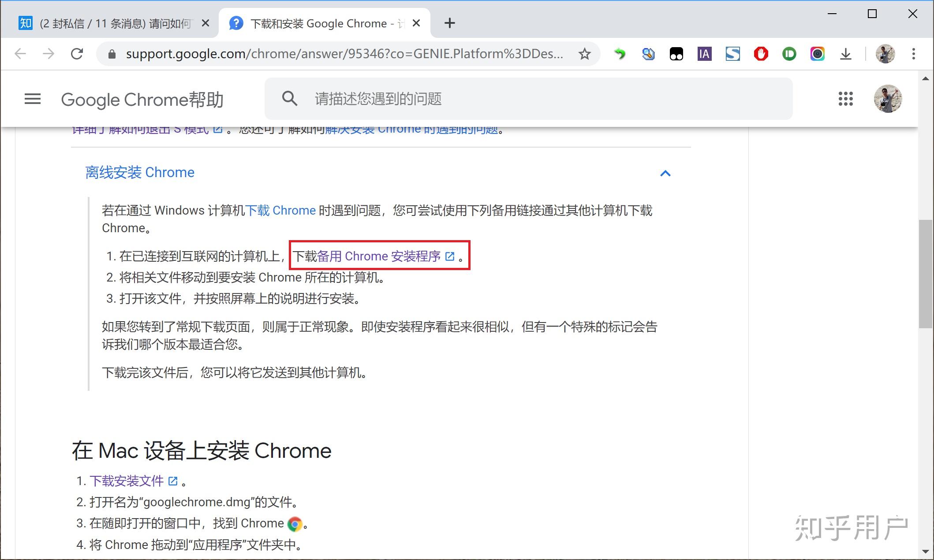Viewport: 934px width, 560px height.
Task: Click the Google Chrome帮助 title
Action: pos(142,100)
